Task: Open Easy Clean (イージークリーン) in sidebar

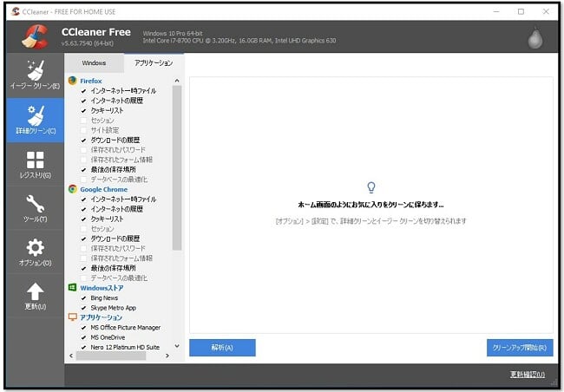Action: click(35, 75)
